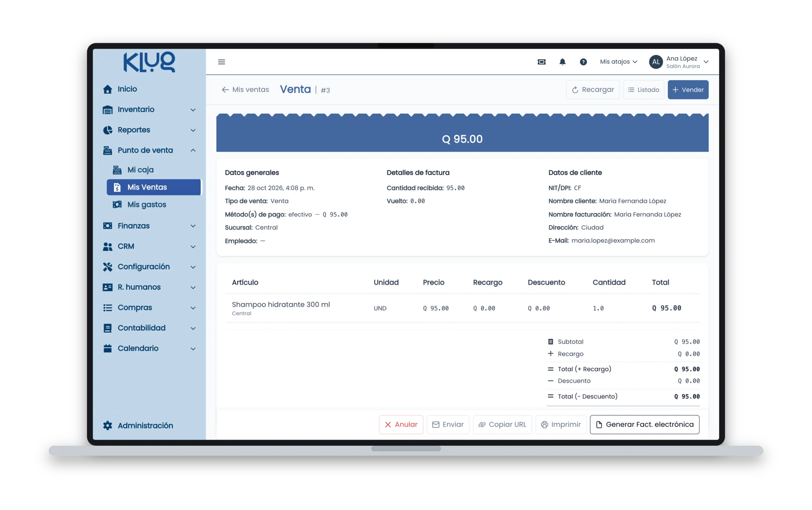The image size is (812, 510).
Task: Click the help question mark icon
Action: (x=583, y=62)
